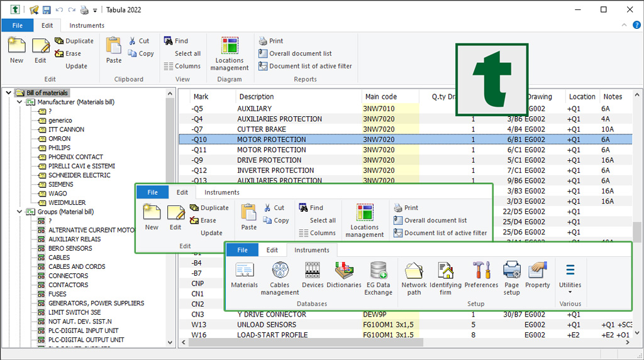
Task: Open Overall document list in top ribbon
Action: tap(296, 53)
